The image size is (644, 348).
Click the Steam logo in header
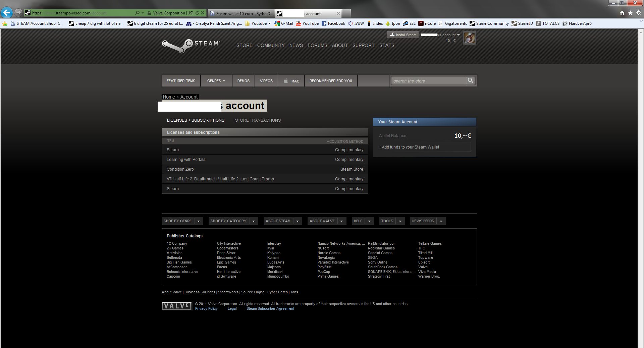pyautogui.click(x=191, y=46)
